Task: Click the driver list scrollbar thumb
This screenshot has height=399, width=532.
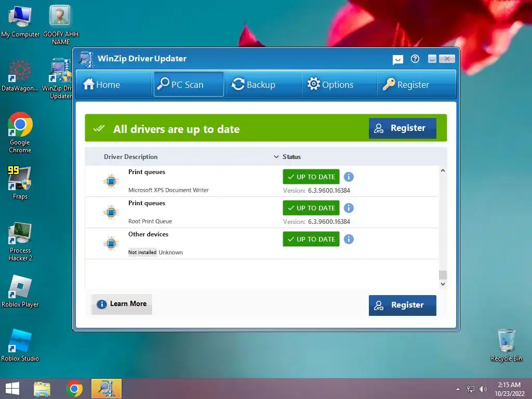Action: pyautogui.click(x=443, y=275)
